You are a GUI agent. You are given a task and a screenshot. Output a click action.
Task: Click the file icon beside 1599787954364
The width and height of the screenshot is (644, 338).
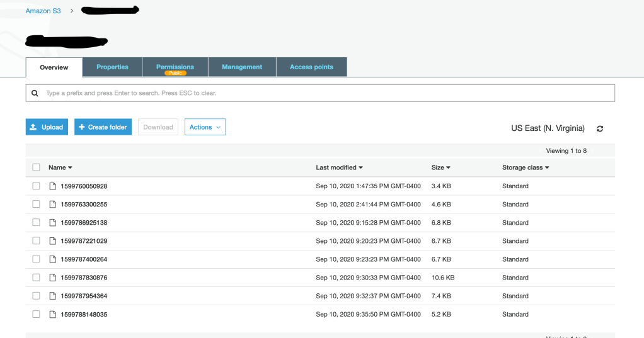pos(52,296)
